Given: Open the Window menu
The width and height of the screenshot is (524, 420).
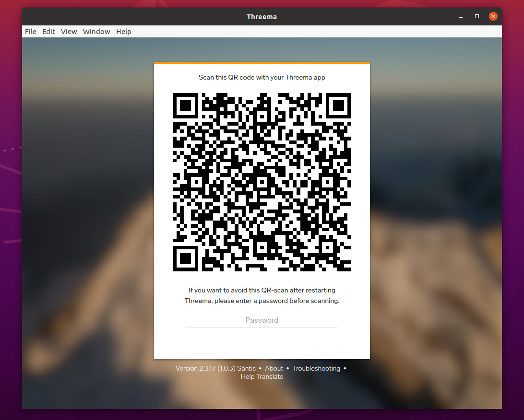Looking at the screenshot, I should coord(96,31).
